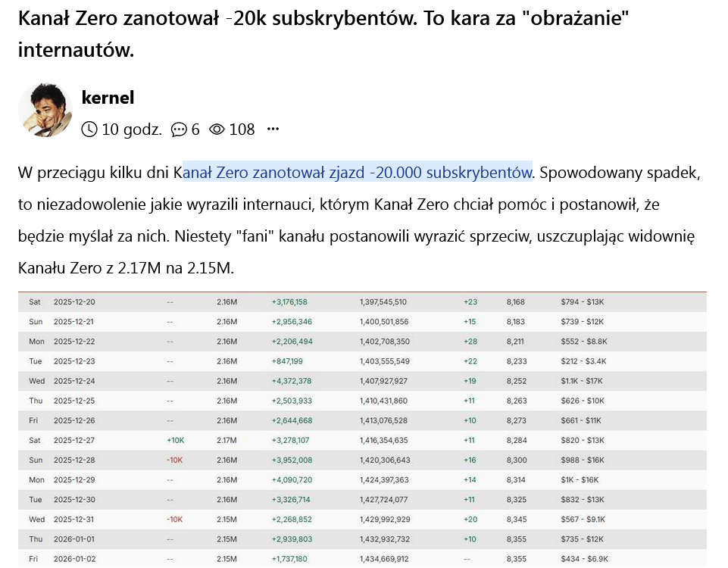Open the three-dot more options menu
728x568 pixels.
(273, 130)
